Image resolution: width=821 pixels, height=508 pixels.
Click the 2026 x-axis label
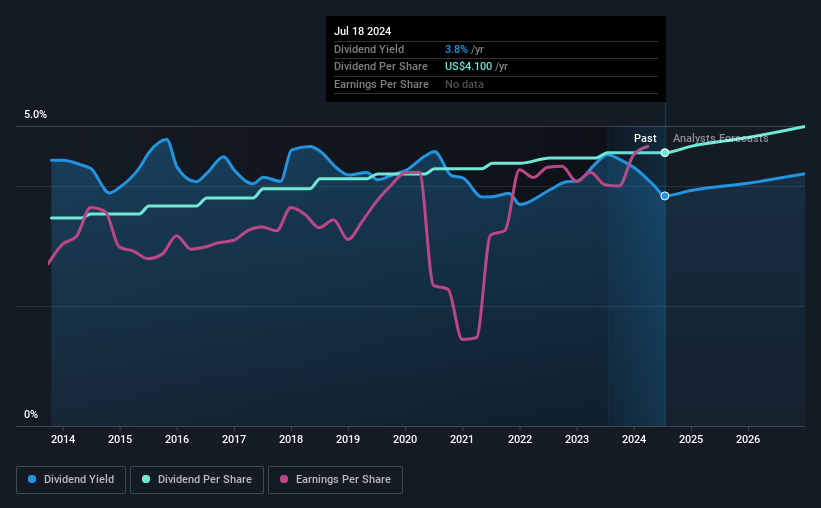pos(748,439)
